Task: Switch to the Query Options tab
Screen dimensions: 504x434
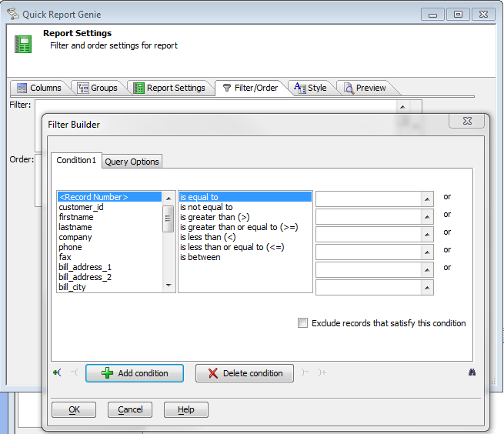Action: [132, 162]
